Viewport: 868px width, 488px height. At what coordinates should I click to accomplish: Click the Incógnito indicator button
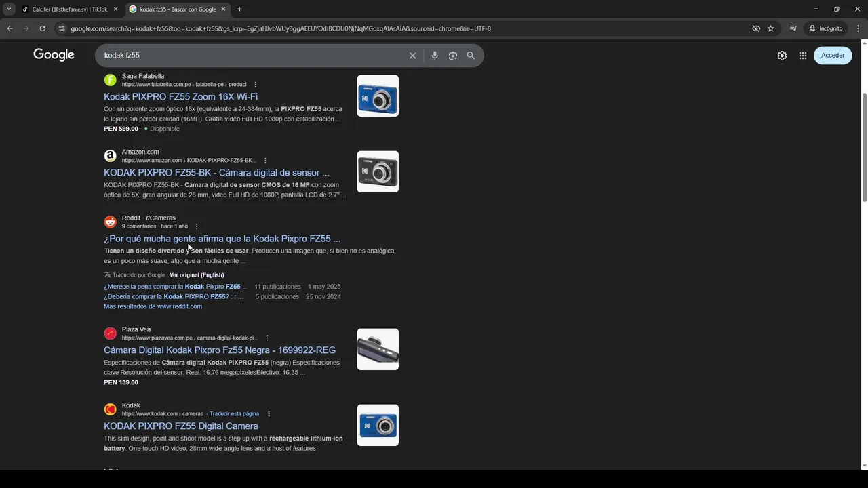[826, 28]
